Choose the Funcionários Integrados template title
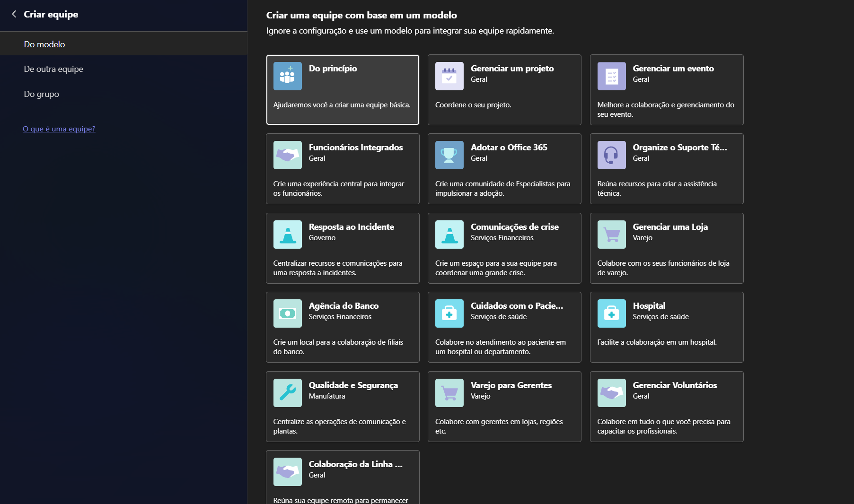Screen dimensions: 854x504 (356, 148)
